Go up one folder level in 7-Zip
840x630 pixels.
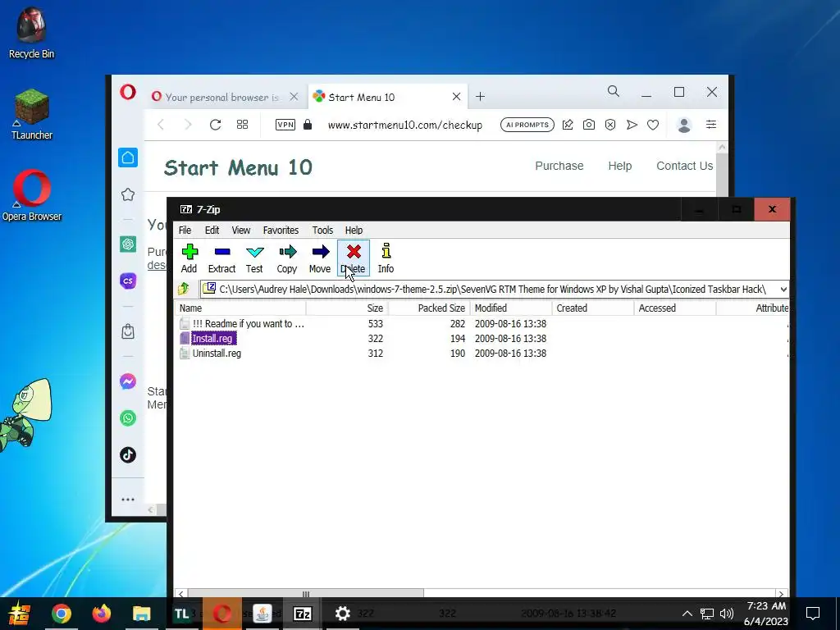coord(184,290)
